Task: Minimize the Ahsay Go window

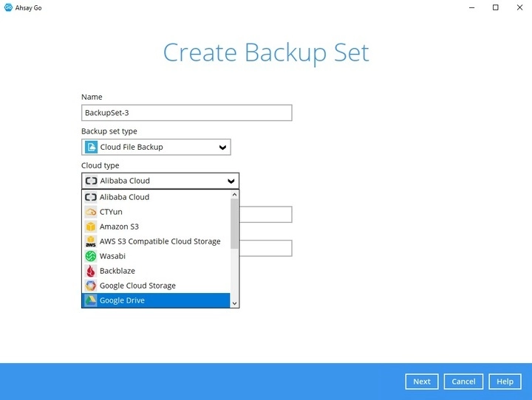Action: [471, 7]
